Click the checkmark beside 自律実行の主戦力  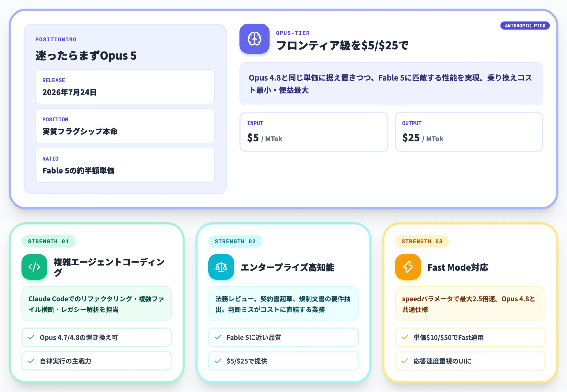click(31, 361)
